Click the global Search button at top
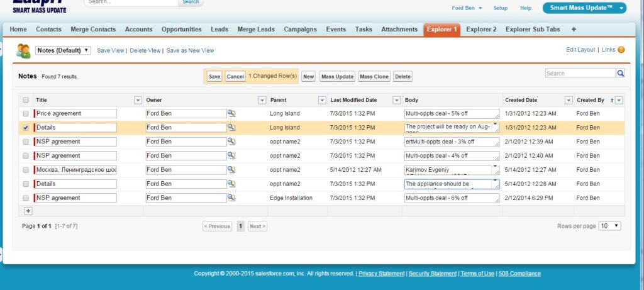Image resolution: width=644 pixels, height=290 pixels. click(191, 2)
